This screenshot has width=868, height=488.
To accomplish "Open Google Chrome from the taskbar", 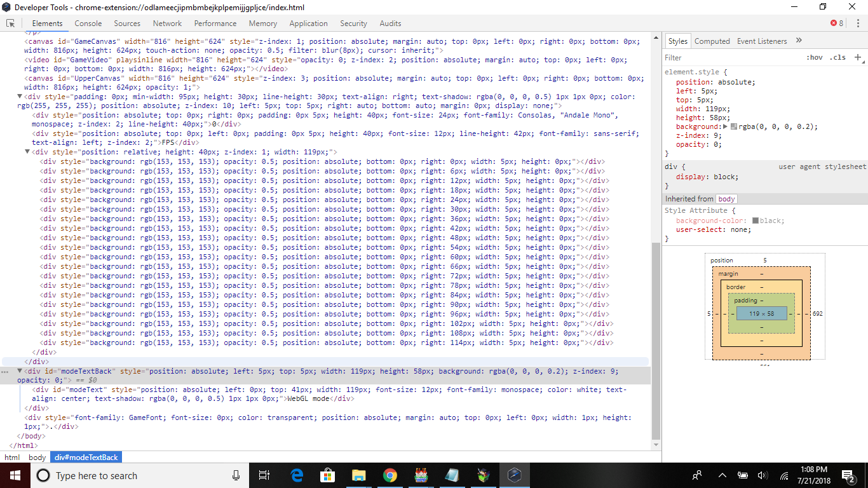I will click(390, 475).
